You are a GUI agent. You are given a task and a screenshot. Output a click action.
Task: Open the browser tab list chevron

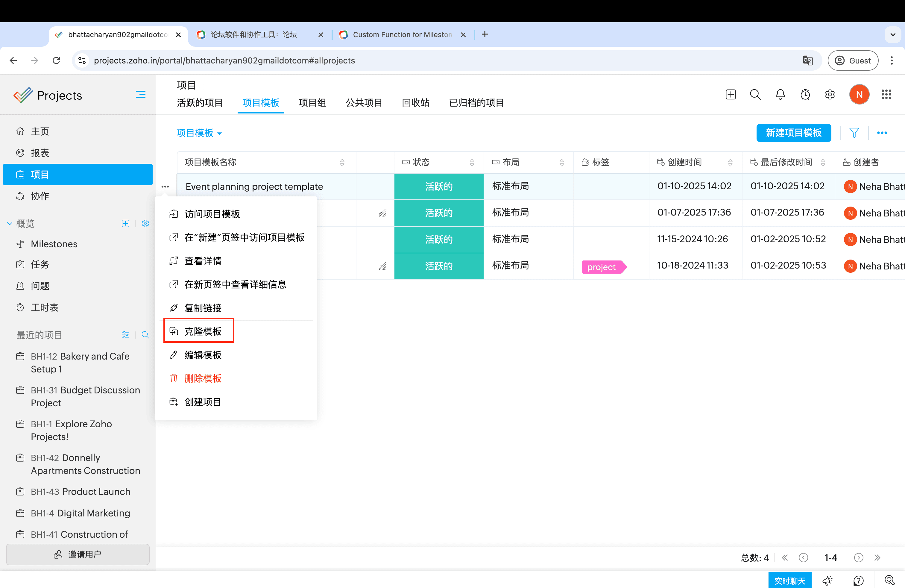point(893,35)
